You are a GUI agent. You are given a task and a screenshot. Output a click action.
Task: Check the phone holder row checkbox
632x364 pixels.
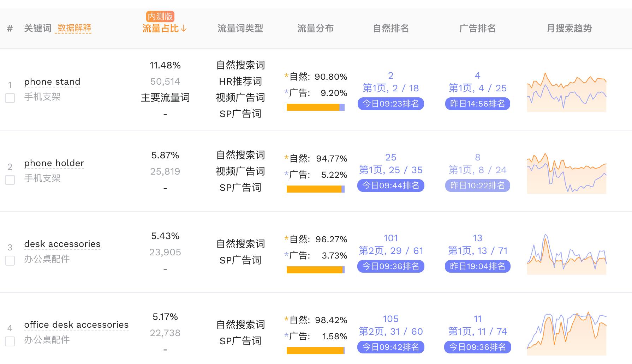[x=10, y=180]
